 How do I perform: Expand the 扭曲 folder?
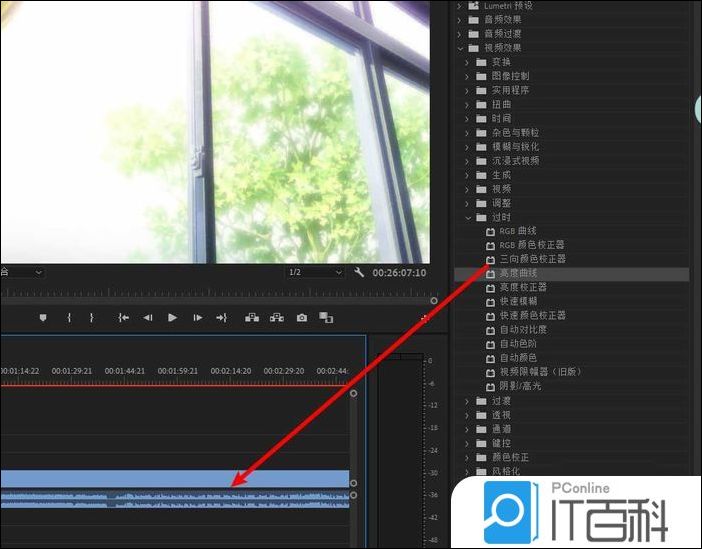467,104
